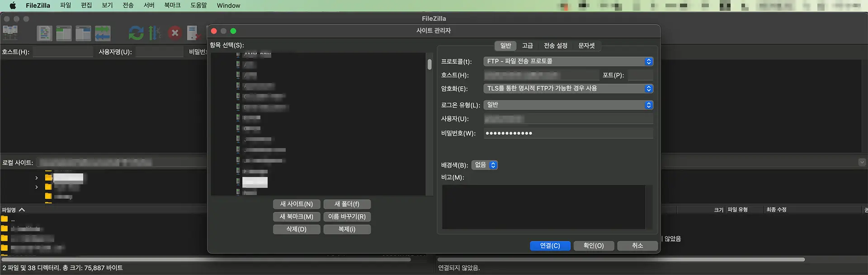
Task: Click the 새 북마크(M) button
Action: point(297,217)
